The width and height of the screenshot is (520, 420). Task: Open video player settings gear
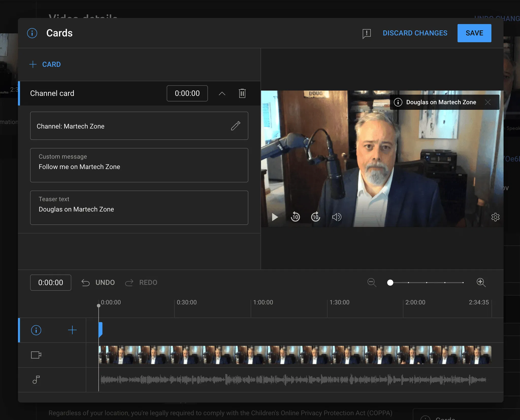pos(495,217)
